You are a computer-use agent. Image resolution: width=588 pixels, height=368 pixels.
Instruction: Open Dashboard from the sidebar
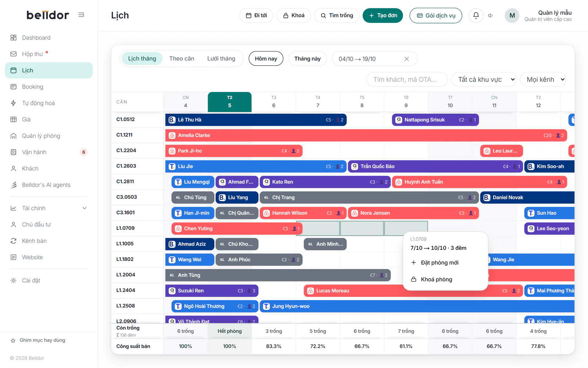point(49,38)
